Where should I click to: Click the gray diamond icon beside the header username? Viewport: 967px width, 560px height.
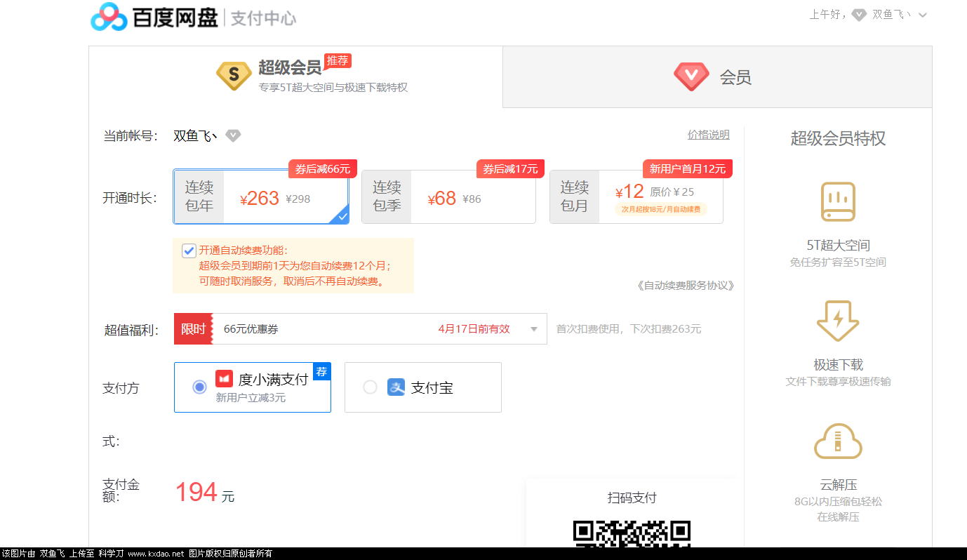click(859, 15)
